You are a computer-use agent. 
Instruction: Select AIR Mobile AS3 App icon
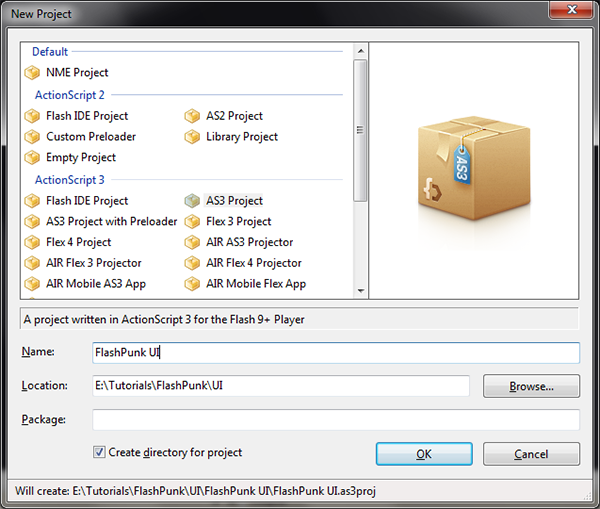pyautogui.click(x=33, y=284)
